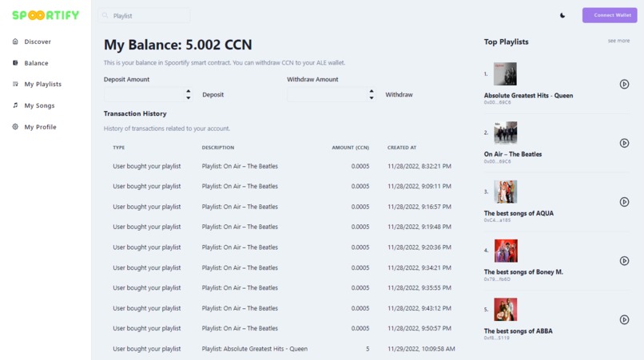The image size is (644, 360).
Task: Focus the Withdraw Amount input
Action: coord(328,94)
